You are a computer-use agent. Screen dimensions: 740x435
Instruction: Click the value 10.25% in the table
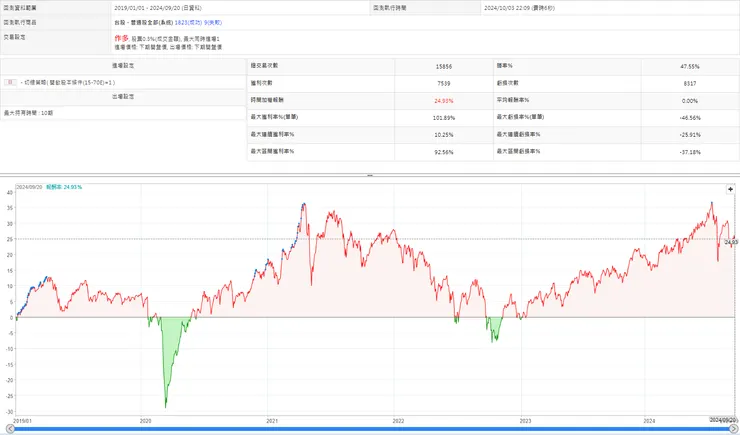(444, 134)
